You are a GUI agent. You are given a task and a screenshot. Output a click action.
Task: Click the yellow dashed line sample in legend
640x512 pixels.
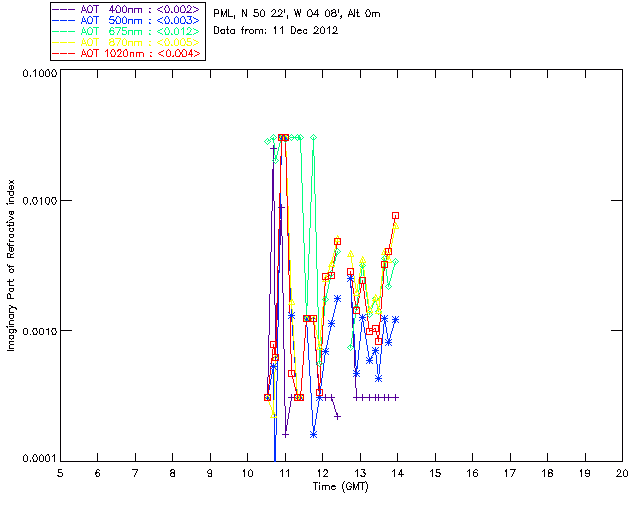click(x=64, y=42)
